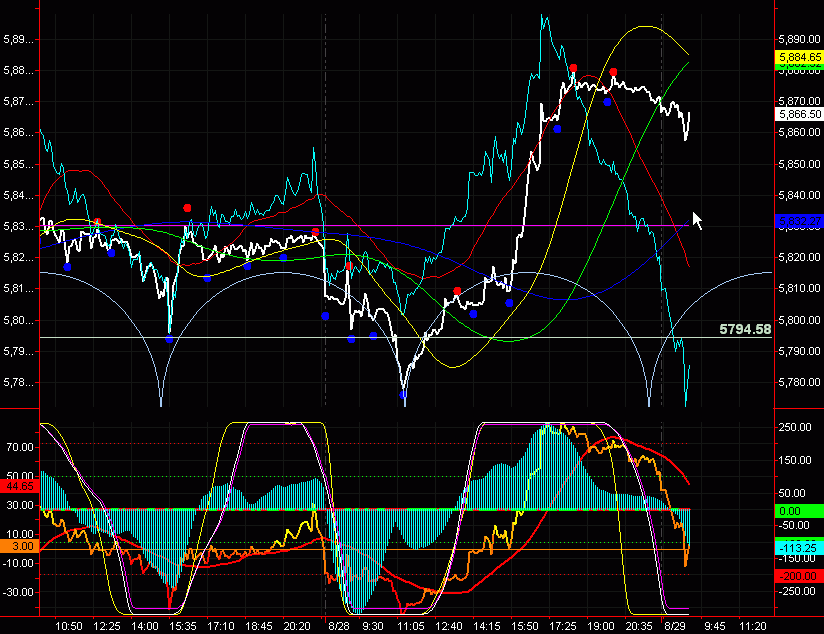The width and height of the screenshot is (824, 634).
Task: Click the 15:50 time label
Action: tap(524, 626)
